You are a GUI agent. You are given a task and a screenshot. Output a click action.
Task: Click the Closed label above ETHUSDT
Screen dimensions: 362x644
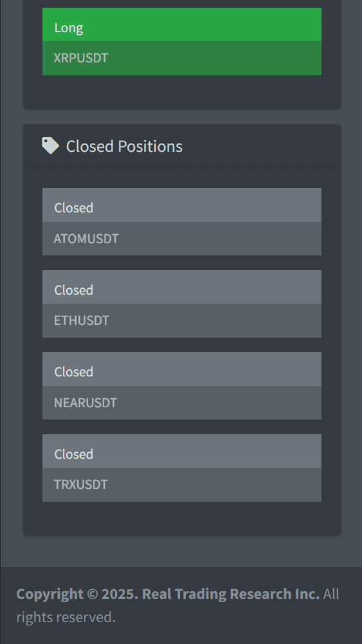point(73,290)
